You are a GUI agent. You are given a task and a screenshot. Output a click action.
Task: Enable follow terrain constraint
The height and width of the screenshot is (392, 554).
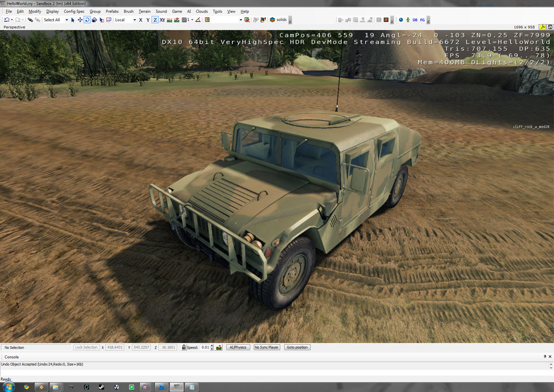169,20
